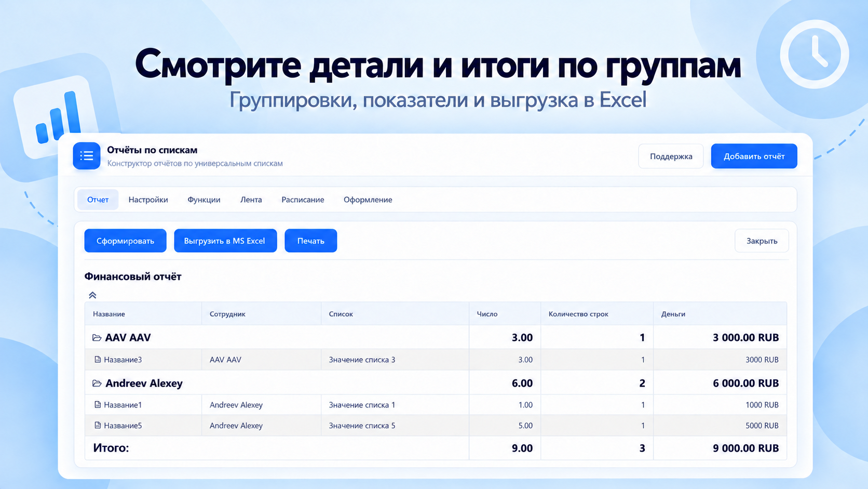868x489 pixels.
Task: Click the document icon next to Название1
Action: click(x=98, y=405)
